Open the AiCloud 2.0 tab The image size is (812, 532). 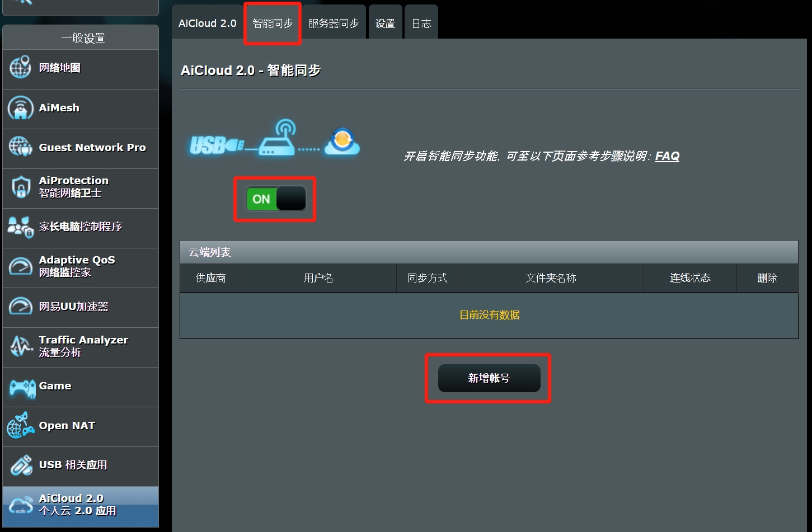tap(208, 23)
